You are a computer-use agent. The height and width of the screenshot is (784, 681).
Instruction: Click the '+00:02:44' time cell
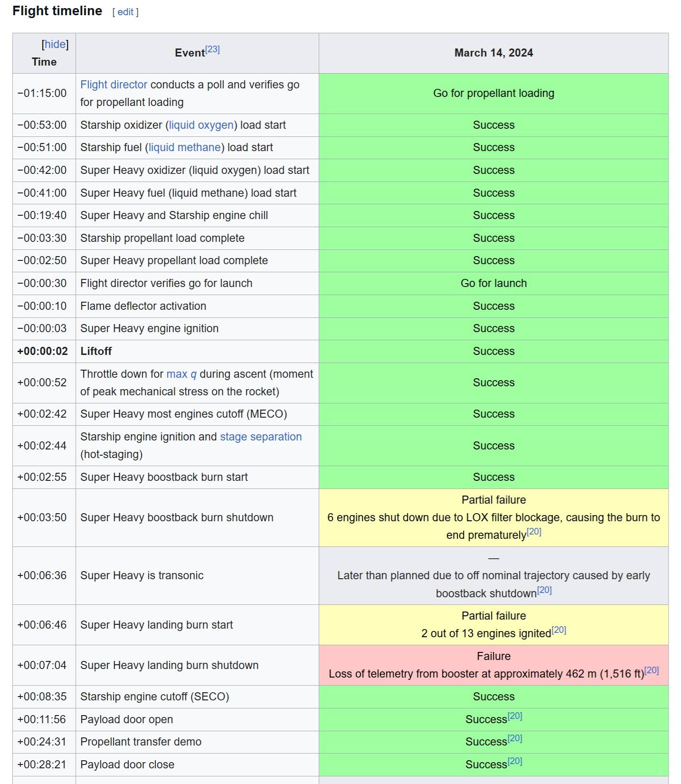[x=44, y=446]
